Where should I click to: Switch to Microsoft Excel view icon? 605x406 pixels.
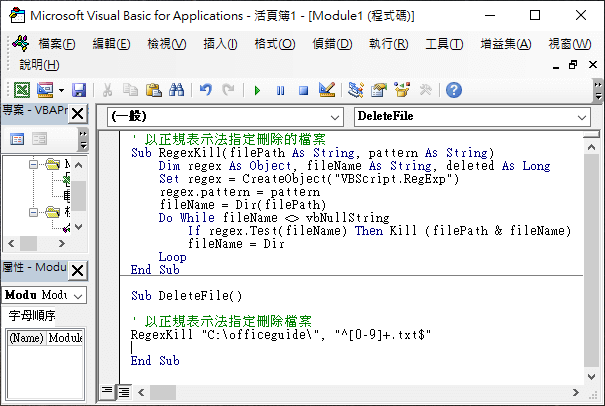pyautogui.click(x=22, y=90)
